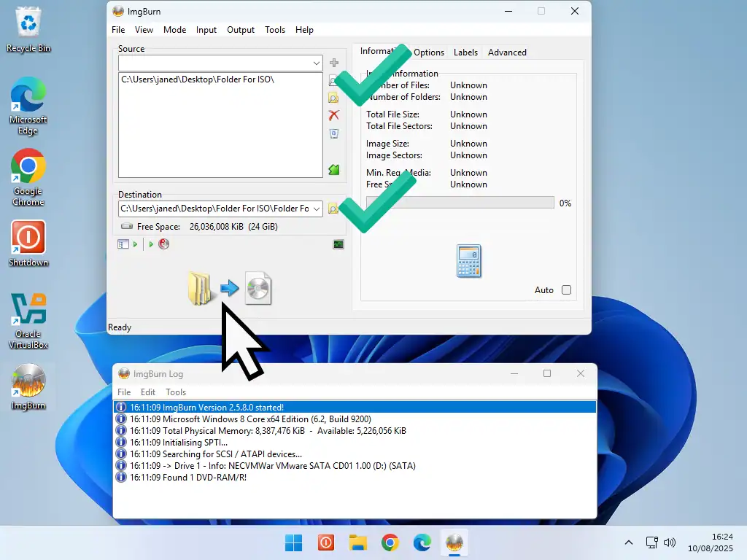Click the Build folder-to-disc image button
This screenshot has width=747, height=560.
point(230,289)
